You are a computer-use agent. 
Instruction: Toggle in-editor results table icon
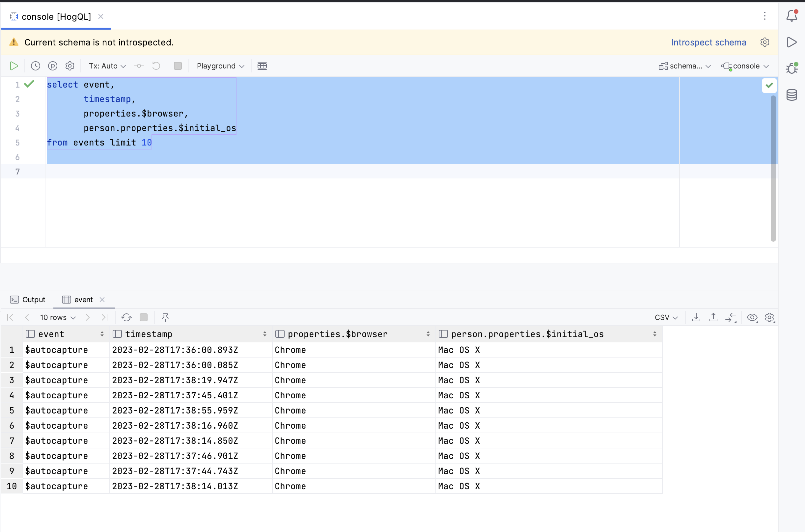(262, 66)
